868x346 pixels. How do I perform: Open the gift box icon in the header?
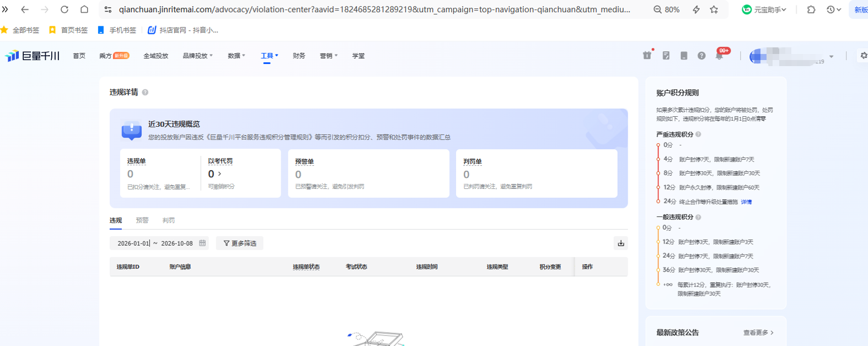point(647,55)
